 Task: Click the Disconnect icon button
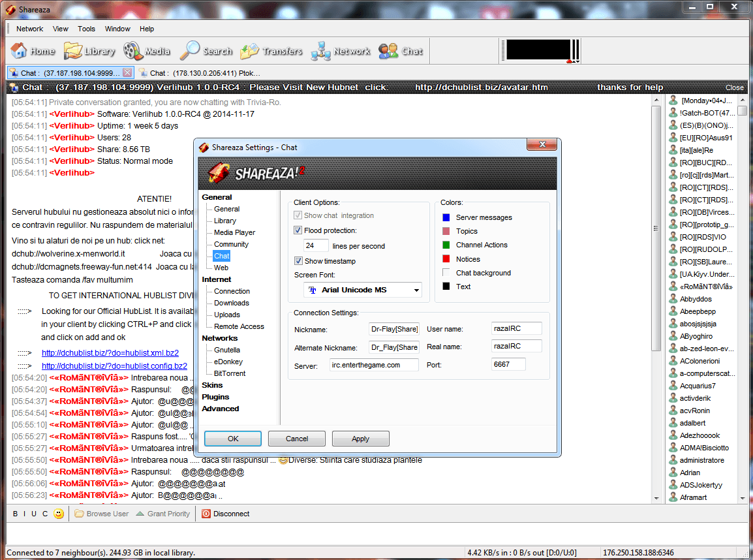pyautogui.click(x=206, y=514)
